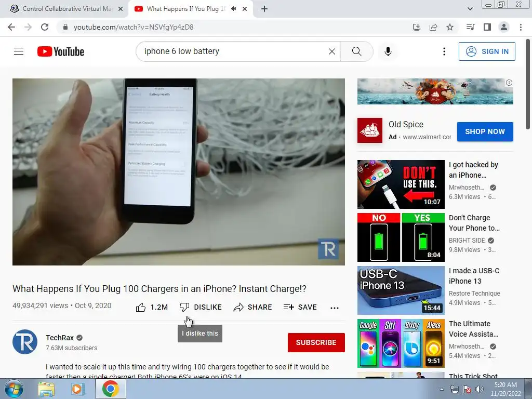Click the SHOP NOW ad button
This screenshot has width=532, height=399.
(485, 131)
